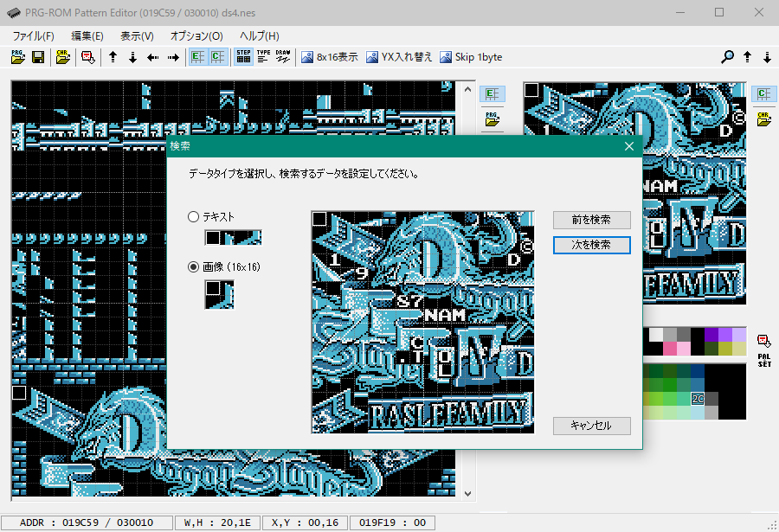Click the E grid icon beside the PRG view scrollbar
This screenshot has height=532, width=779.
493,93
